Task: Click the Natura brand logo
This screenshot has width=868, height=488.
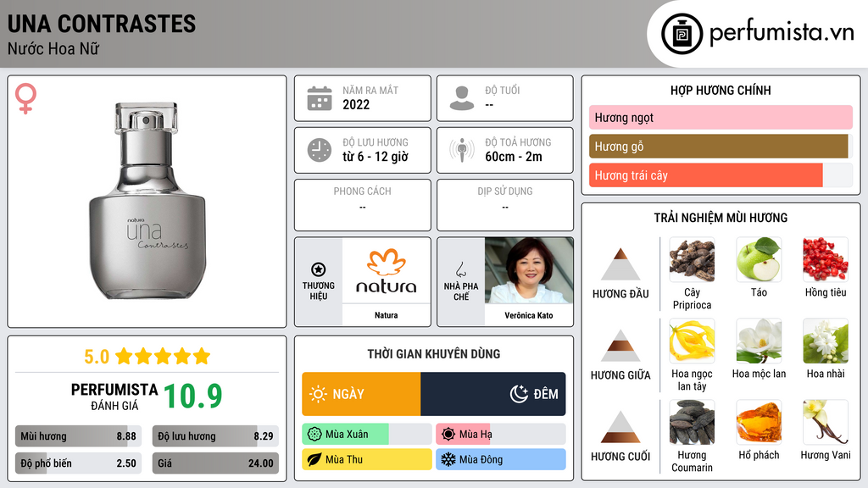Action: [x=386, y=270]
